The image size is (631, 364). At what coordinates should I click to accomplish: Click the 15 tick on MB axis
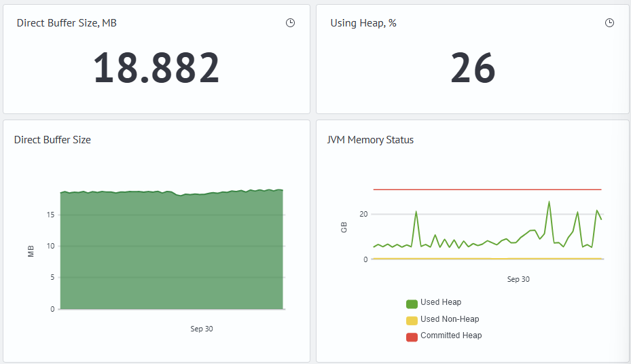pos(50,215)
